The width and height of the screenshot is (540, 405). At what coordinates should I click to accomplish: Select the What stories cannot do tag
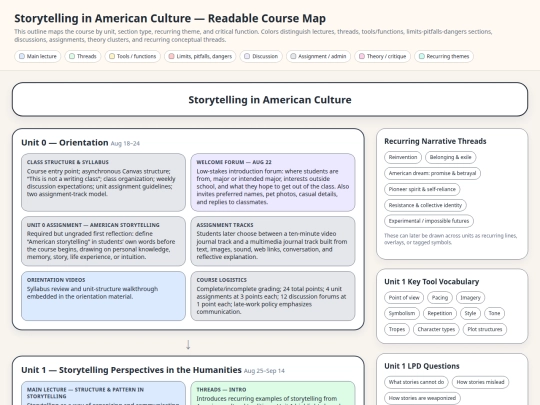(416, 382)
